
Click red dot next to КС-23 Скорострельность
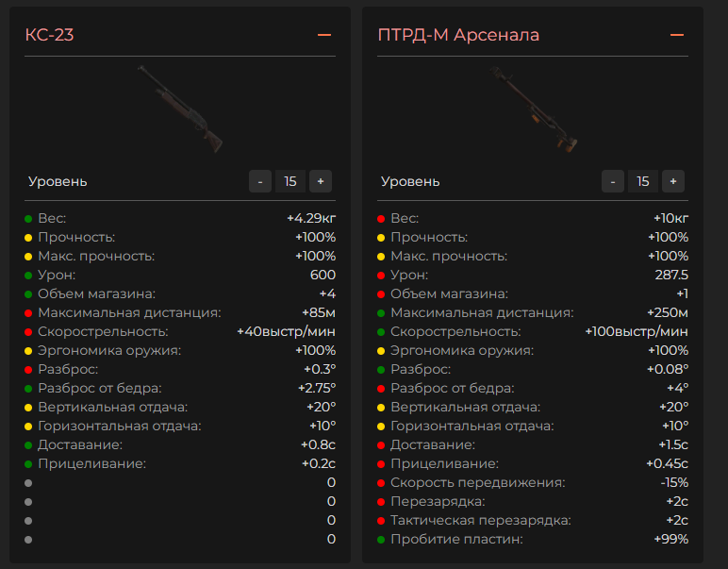coord(28,332)
